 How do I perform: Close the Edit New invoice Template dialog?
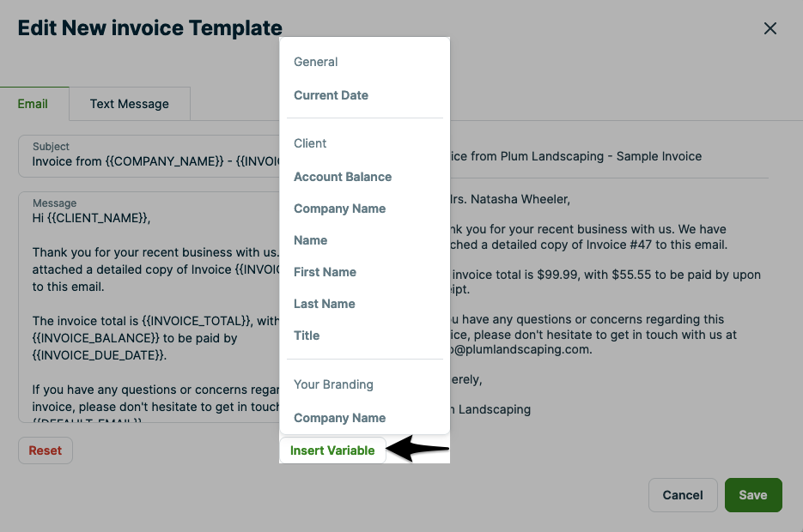[770, 27]
